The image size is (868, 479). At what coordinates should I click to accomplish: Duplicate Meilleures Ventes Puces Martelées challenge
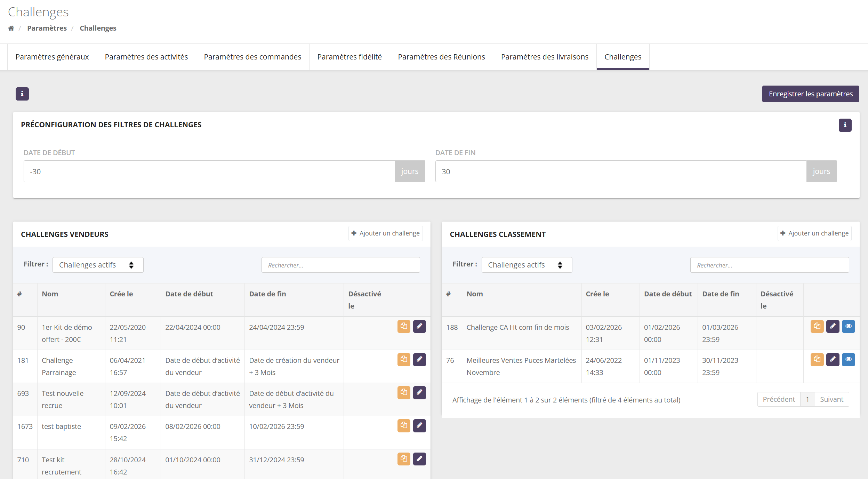817,360
